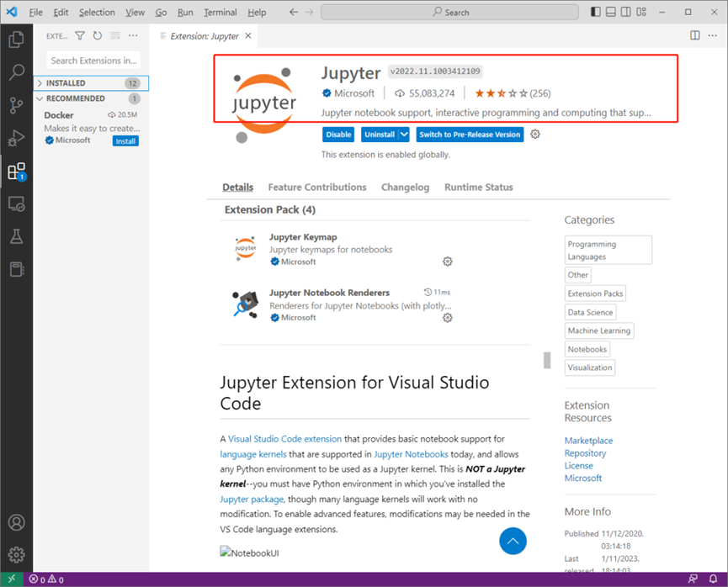Refresh the extensions list

click(x=97, y=35)
